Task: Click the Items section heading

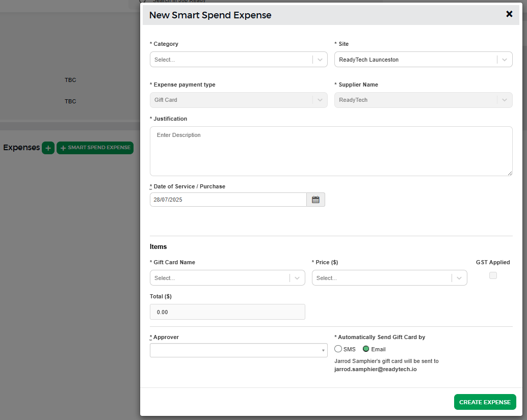Action: click(159, 247)
